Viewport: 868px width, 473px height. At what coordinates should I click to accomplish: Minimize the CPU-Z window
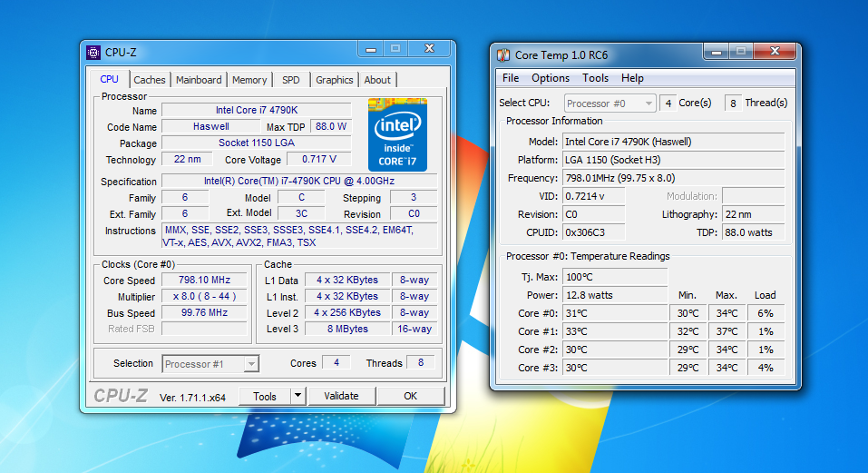coord(371,49)
